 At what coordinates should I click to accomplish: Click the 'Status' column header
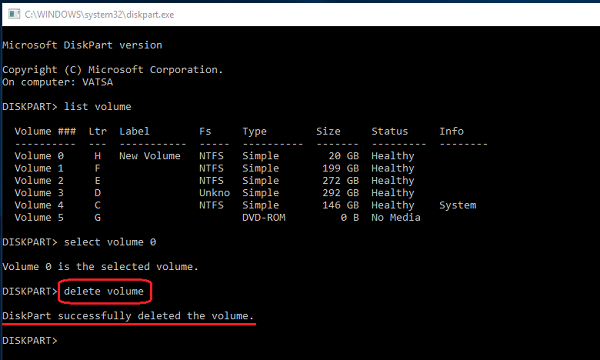pyautogui.click(x=390, y=131)
